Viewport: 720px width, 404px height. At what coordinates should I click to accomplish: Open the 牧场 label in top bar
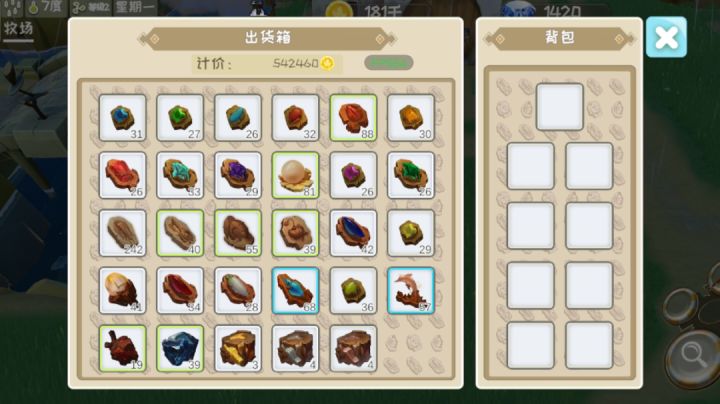(18, 29)
